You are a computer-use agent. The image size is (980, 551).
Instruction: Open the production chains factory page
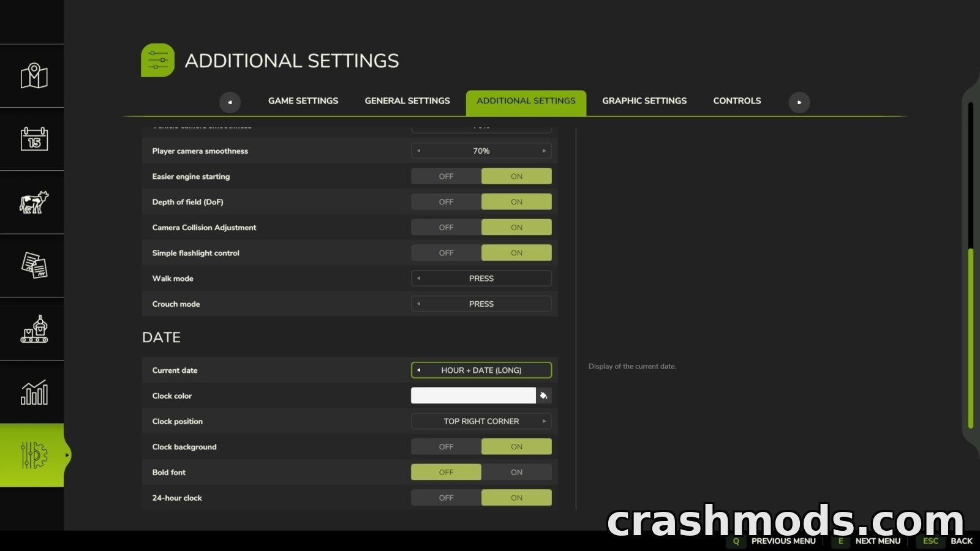[x=34, y=329]
